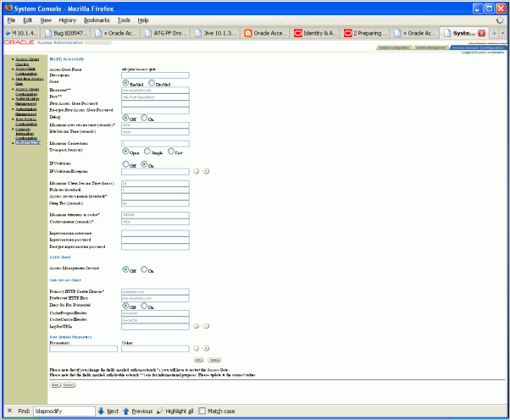Select State Disabled radio button
Image resolution: width=510 pixels, height=420 pixels.
[x=152, y=83]
